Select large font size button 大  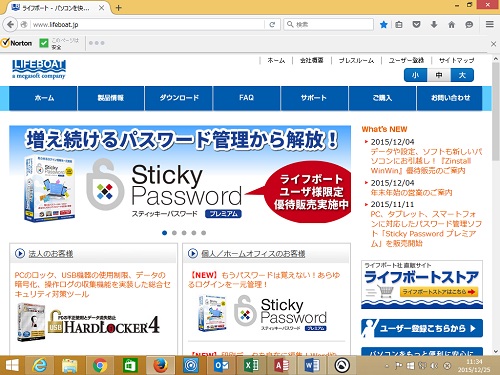point(462,75)
